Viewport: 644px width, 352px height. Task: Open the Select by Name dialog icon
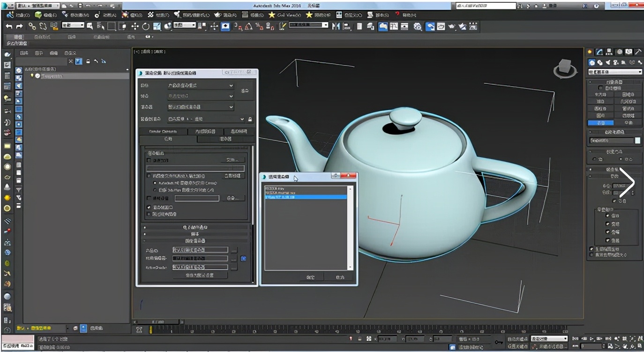pyautogui.click(x=101, y=27)
